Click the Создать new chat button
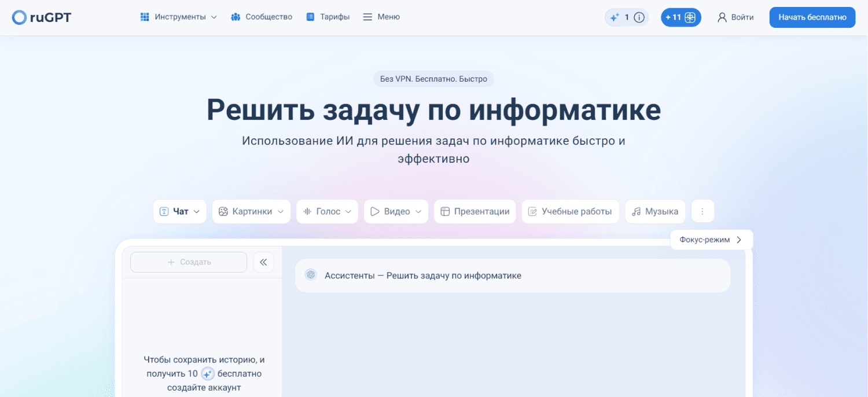The width and height of the screenshot is (868, 397). click(x=189, y=262)
